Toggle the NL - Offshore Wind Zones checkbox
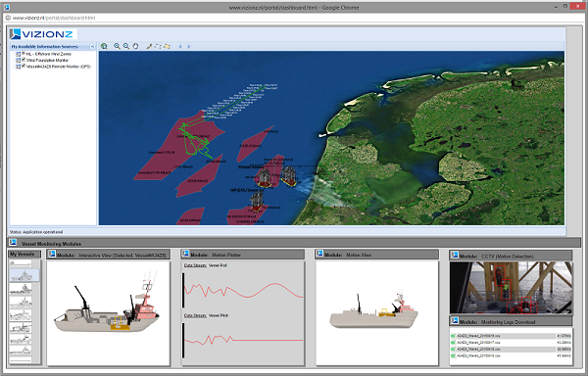The height and width of the screenshot is (376, 588). coord(24,54)
